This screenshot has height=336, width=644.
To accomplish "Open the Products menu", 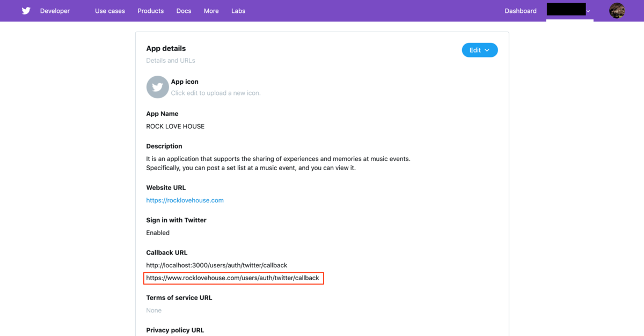I will 151,11.
